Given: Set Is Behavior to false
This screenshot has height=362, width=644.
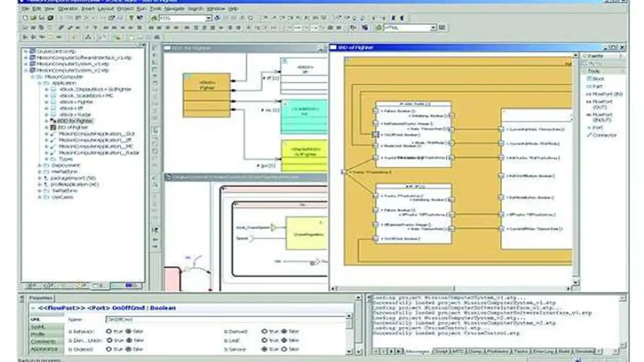Looking at the screenshot, I should point(128,331).
